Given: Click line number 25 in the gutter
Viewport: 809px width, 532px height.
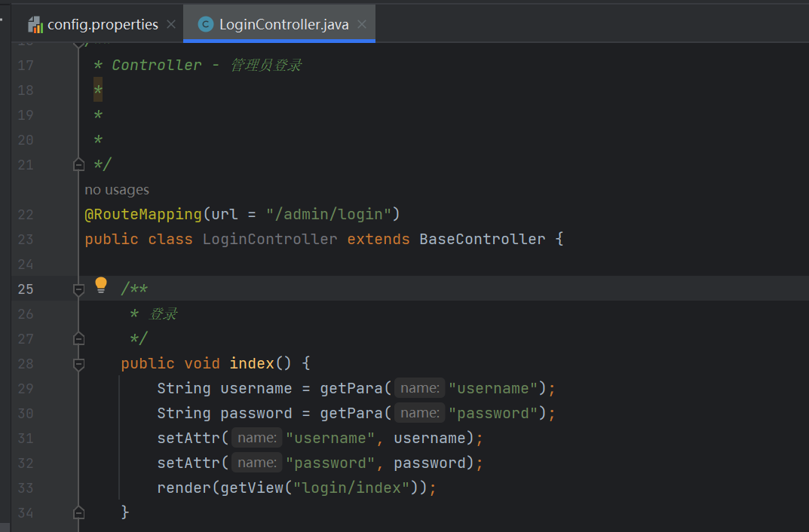Looking at the screenshot, I should click(26, 289).
